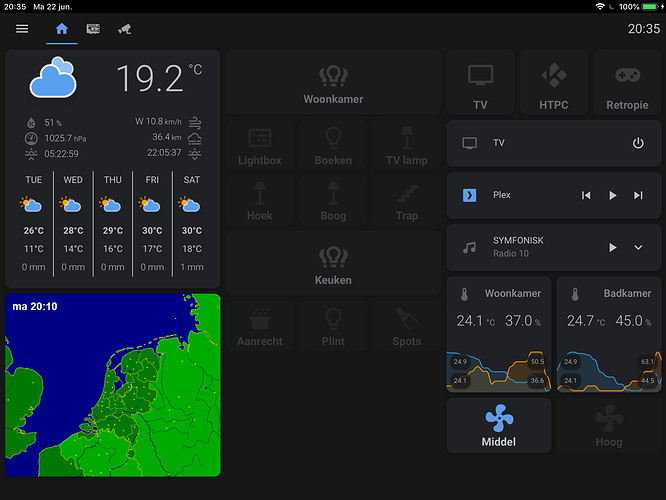Toggle the TV lamp
666x500 pixels.
coord(406,145)
